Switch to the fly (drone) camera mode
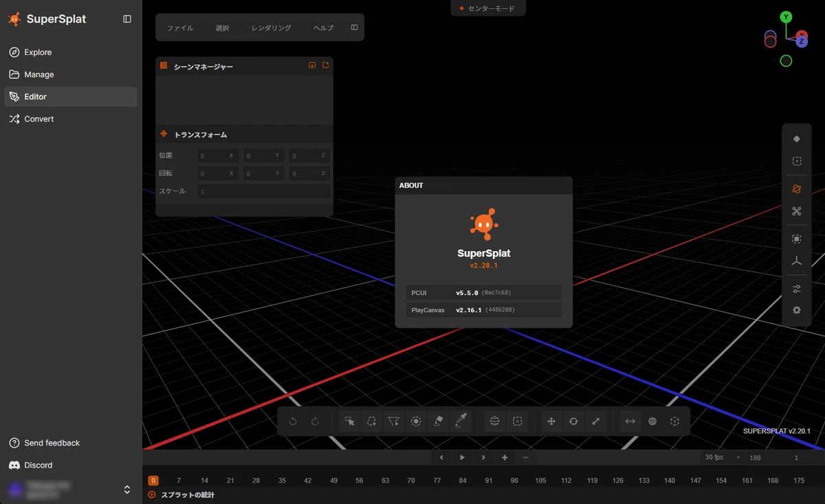The height and width of the screenshot is (504, 825). click(797, 211)
